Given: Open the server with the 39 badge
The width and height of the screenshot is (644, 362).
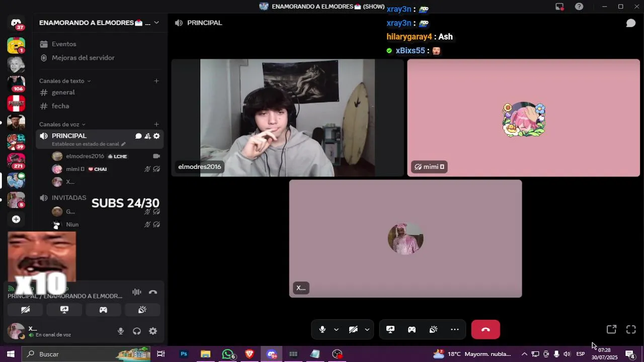Looking at the screenshot, I should coord(16,141).
